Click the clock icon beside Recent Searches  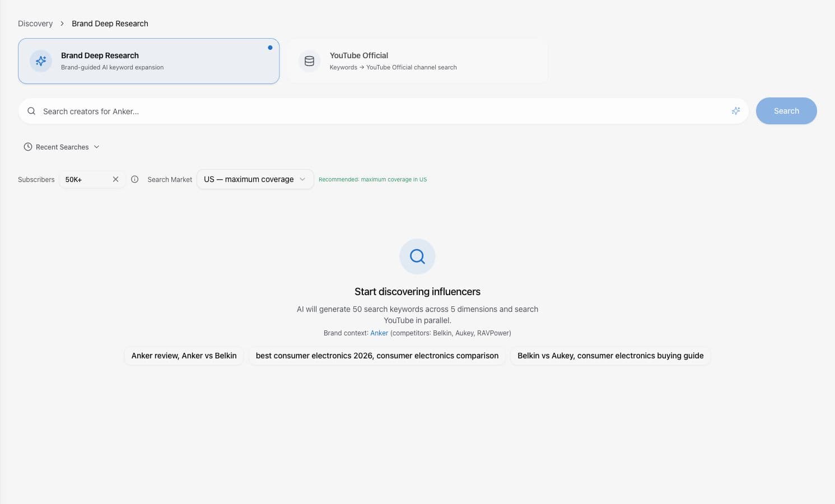[x=28, y=147]
